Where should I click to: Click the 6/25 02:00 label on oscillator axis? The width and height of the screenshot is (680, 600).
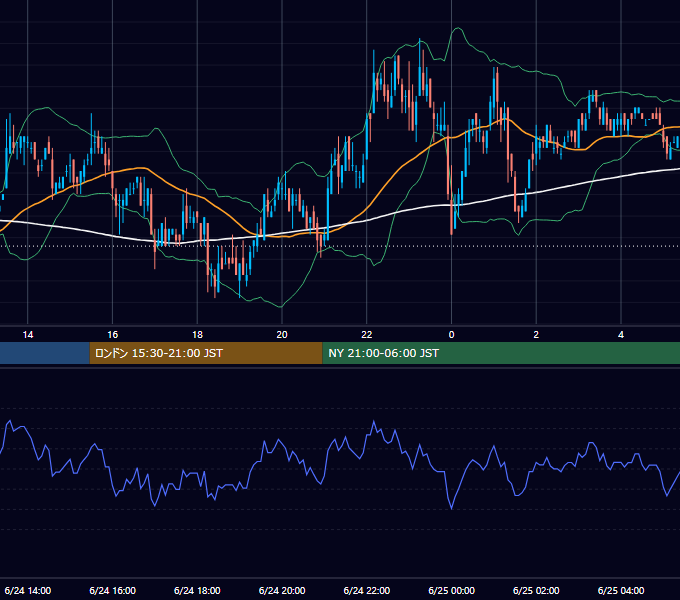click(536, 590)
